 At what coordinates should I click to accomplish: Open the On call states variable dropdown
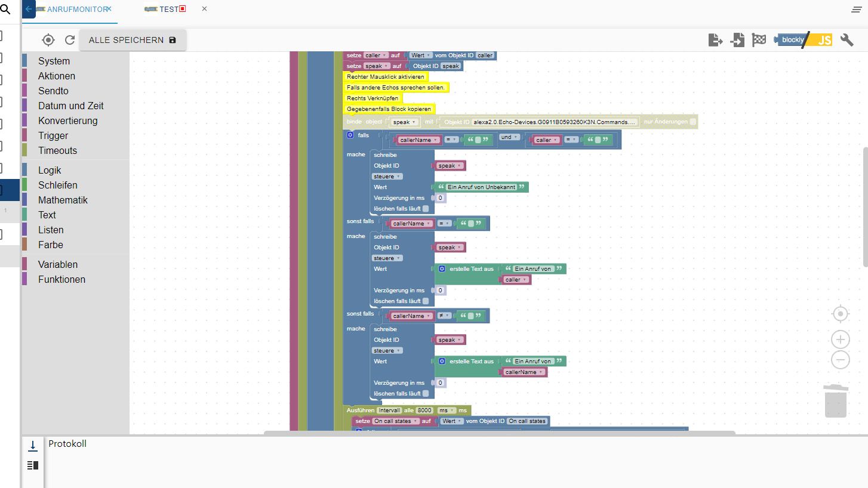point(395,421)
